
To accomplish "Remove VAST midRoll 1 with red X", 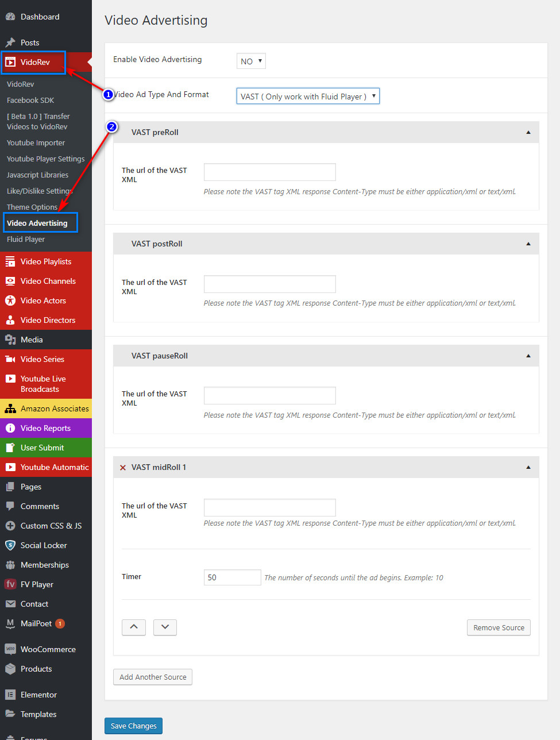I will 122,468.
